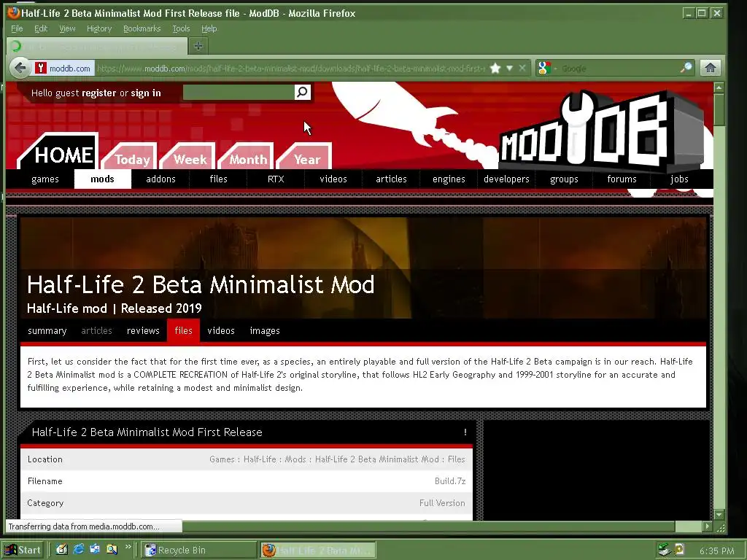Click the report exclamation icon on file header
Viewport: 747px width, 560px height.
465,432
